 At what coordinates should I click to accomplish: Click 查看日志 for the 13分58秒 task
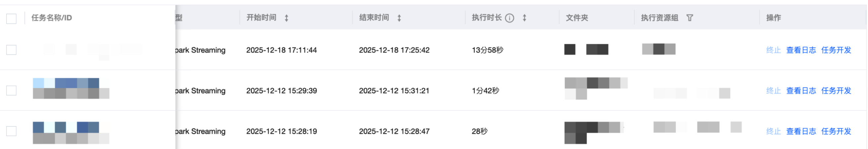(801, 50)
